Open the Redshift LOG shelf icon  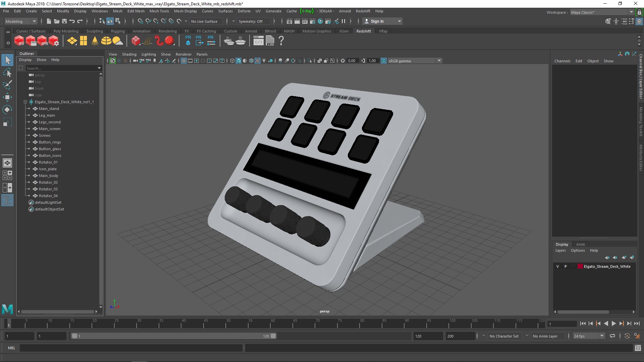pos(270,41)
